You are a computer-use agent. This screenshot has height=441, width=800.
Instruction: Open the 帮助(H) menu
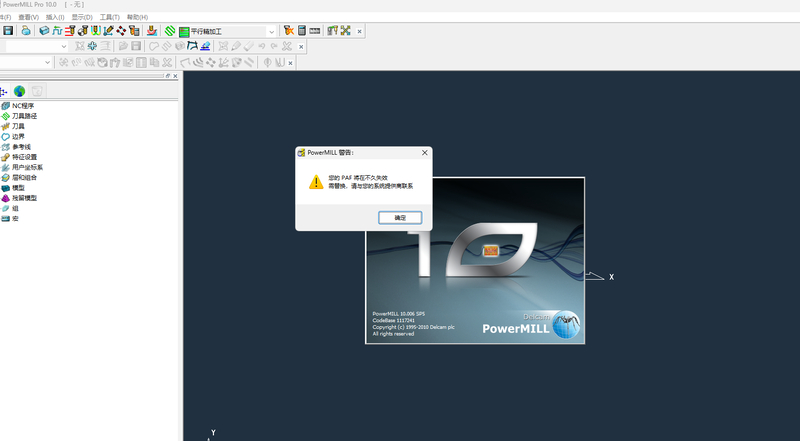[137, 17]
